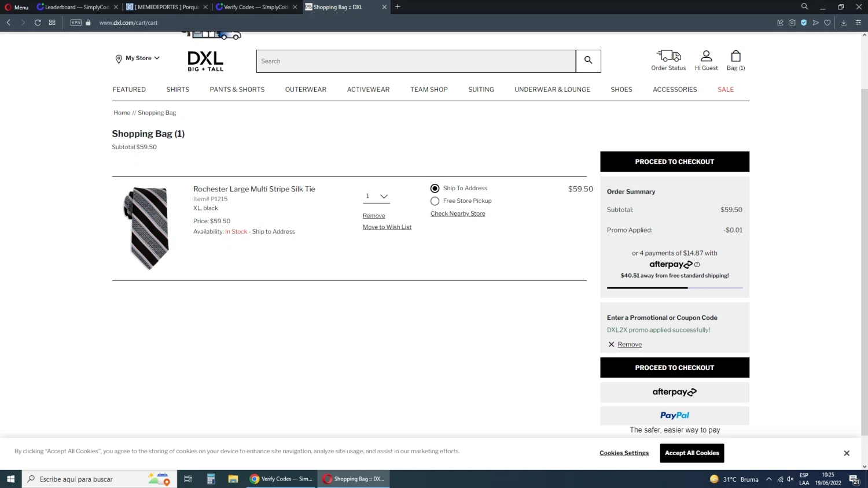This screenshot has width=868, height=488.
Task: Select Free Store Pickup option
Action: (x=435, y=201)
